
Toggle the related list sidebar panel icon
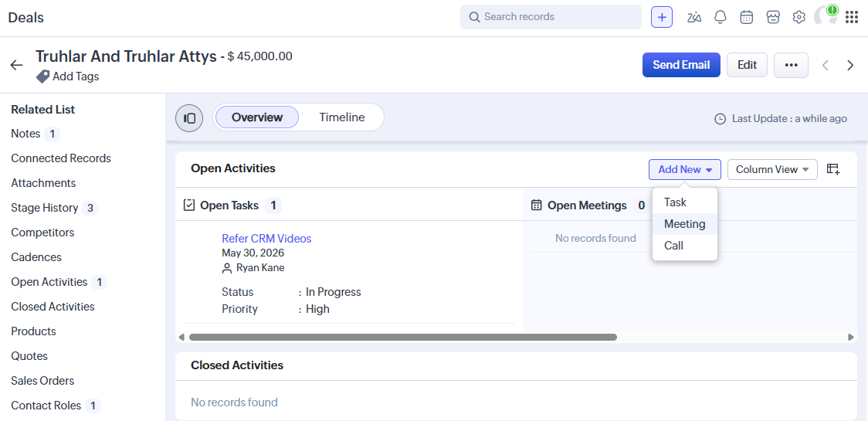189,118
